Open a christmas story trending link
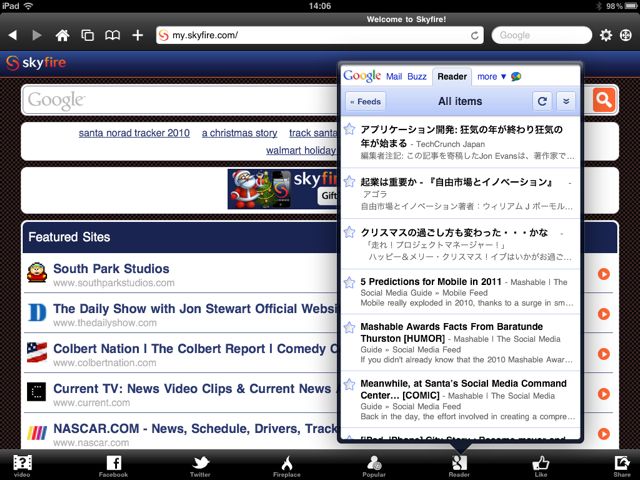 point(239,133)
